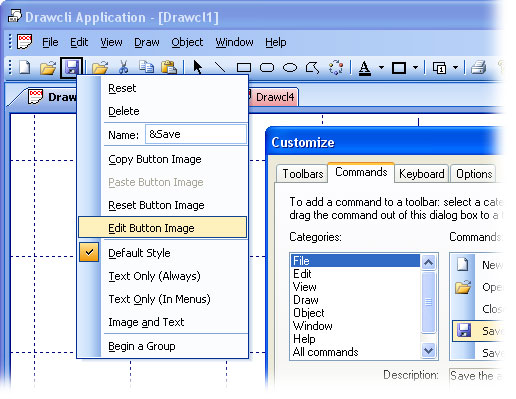
Task: Select Help in Categories list
Action: click(356, 339)
